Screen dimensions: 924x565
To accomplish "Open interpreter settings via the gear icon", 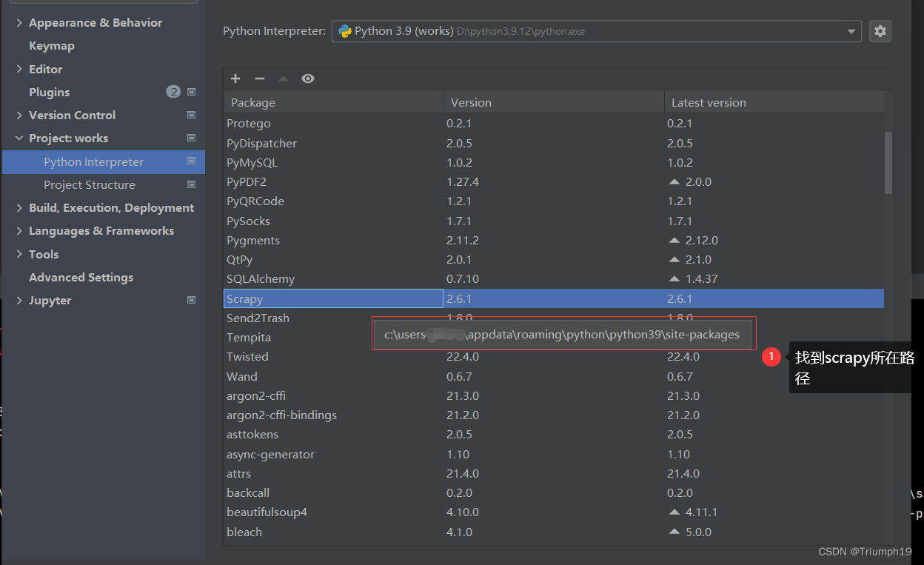I will pos(880,31).
